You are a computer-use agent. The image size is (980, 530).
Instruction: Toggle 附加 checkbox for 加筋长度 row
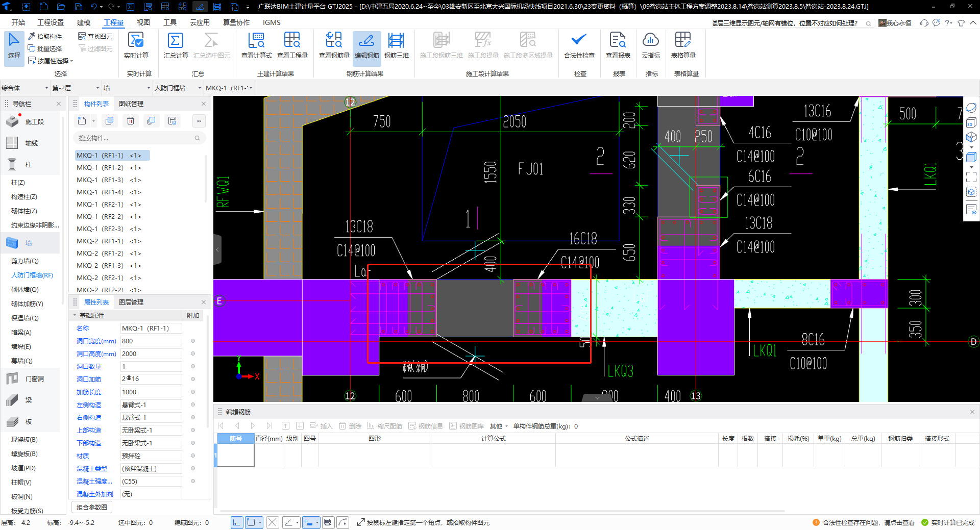193,392
